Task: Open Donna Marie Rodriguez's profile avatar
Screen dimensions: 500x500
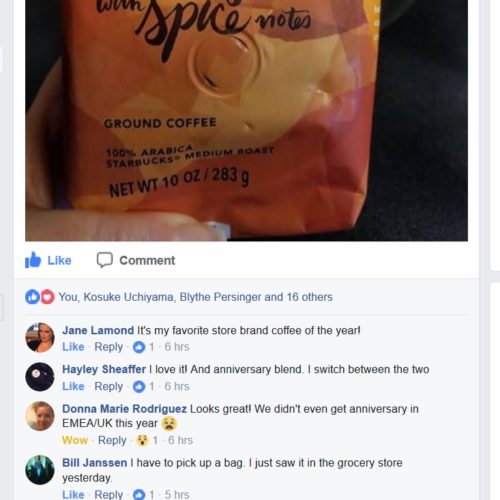Action: (x=40, y=416)
